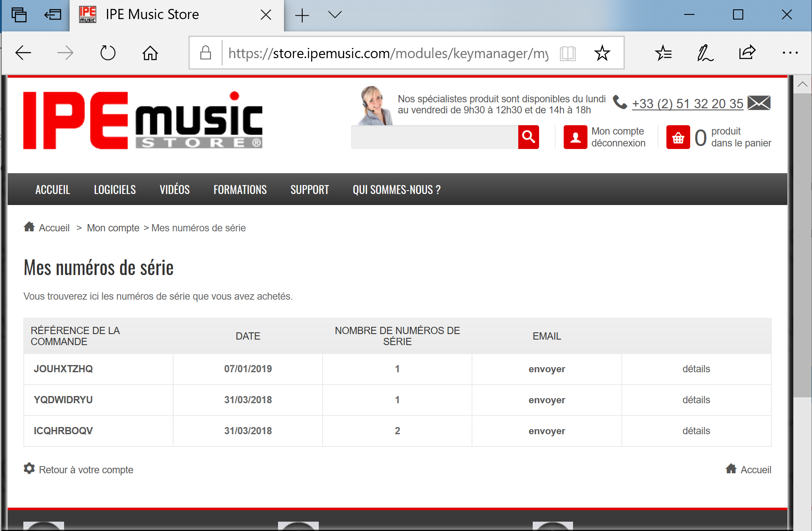Viewport: 812px width, 531px height.
Task: Open the LOGICIELS navigation menu
Action: [115, 190]
